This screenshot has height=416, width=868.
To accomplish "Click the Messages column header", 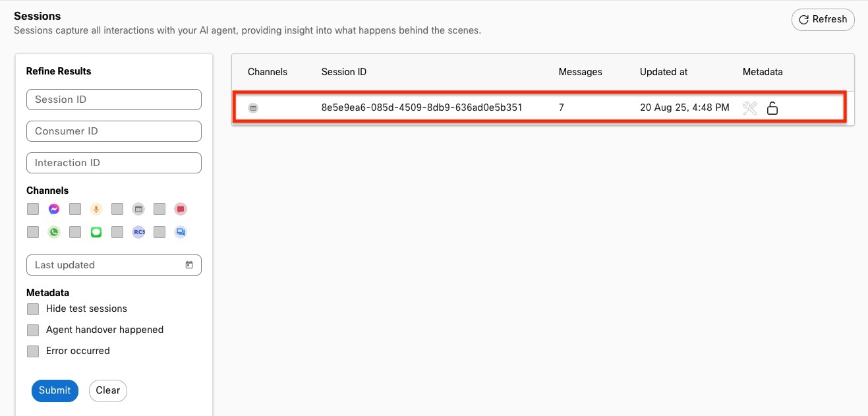I will [580, 72].
